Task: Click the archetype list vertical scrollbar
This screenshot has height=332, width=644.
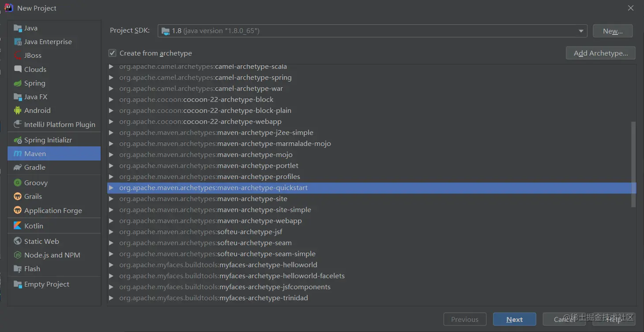Action: click(x=633, y=164)
